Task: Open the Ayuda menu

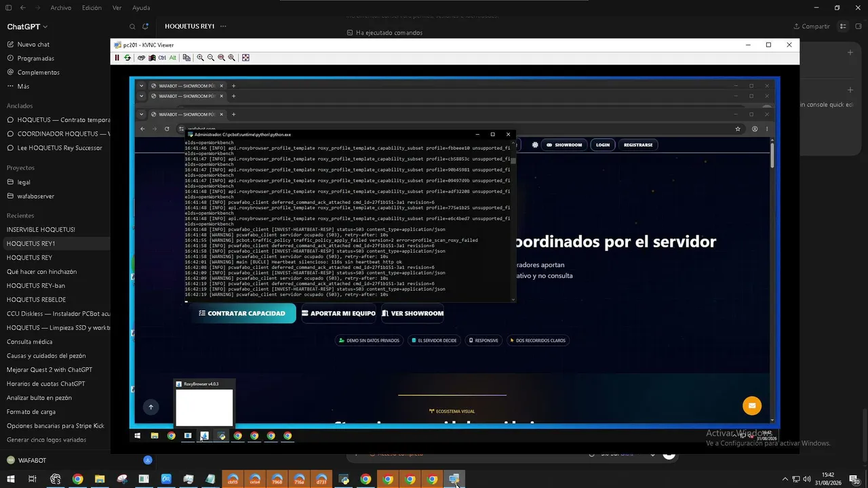Action: coord(141,8)
